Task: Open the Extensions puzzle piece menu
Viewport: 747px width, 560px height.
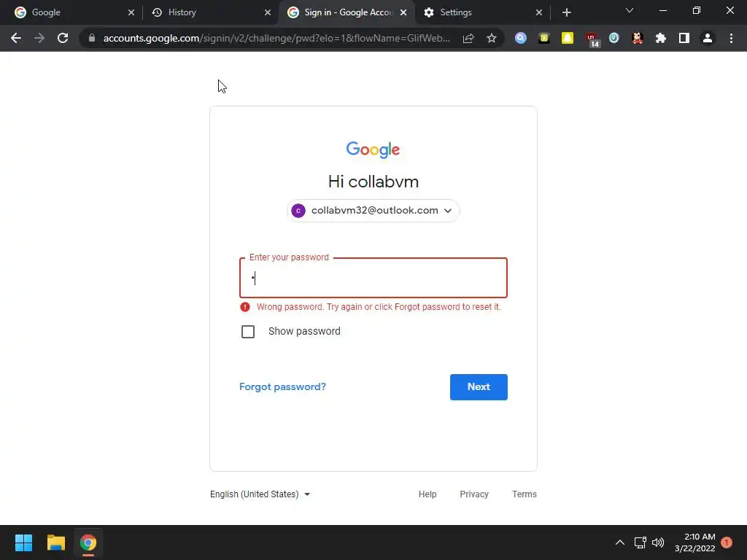Action: [661, 38]
